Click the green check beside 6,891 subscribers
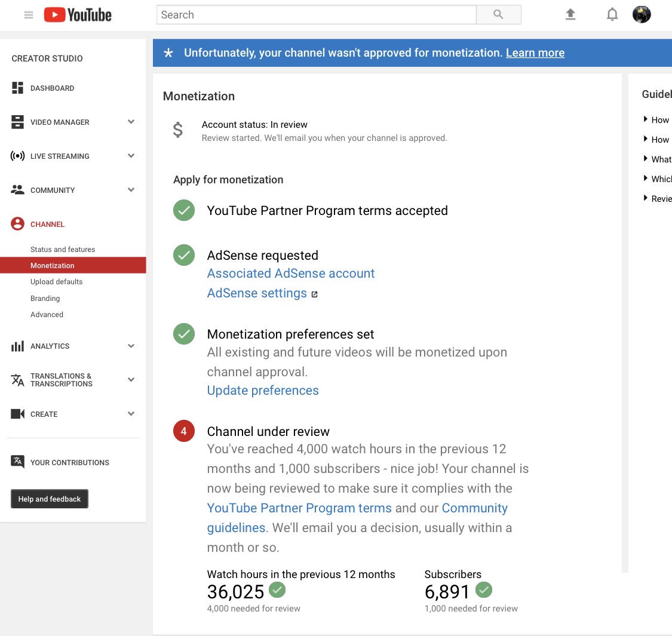Viewport: 672px width, 636px height. point(484,590)
